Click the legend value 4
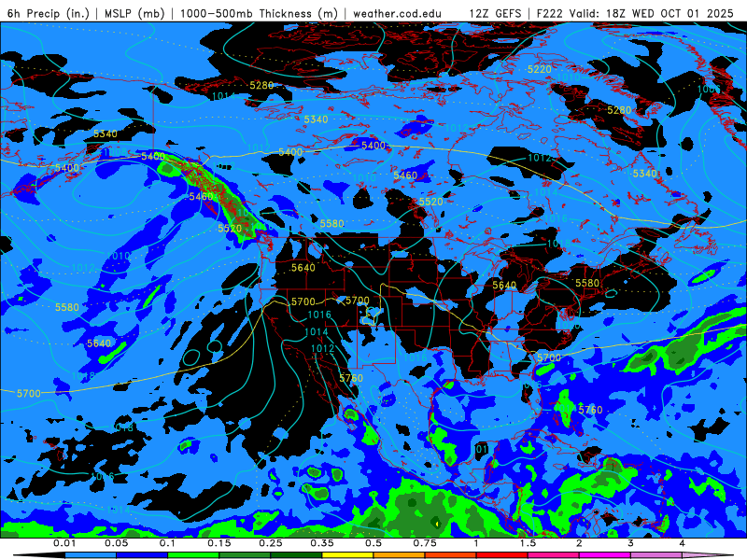 pos(683,543)
